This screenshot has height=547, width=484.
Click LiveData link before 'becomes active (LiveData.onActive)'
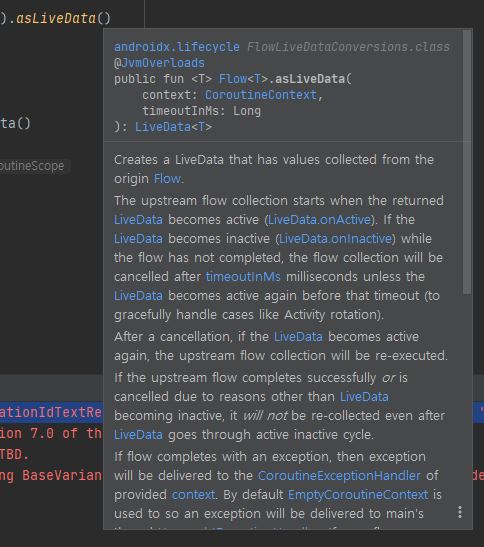coord(138,220)
